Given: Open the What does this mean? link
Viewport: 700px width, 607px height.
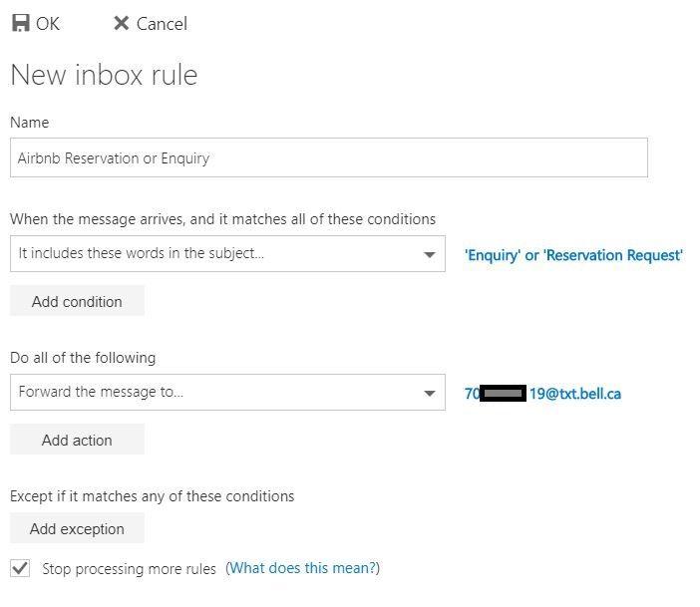Looking at the screenshot, I should (x=303, y=568).
